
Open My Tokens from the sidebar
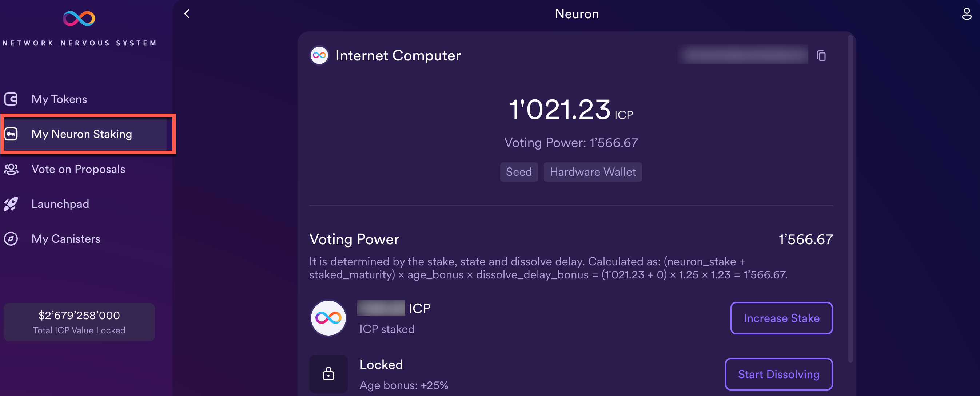click(x=59, y=99)
